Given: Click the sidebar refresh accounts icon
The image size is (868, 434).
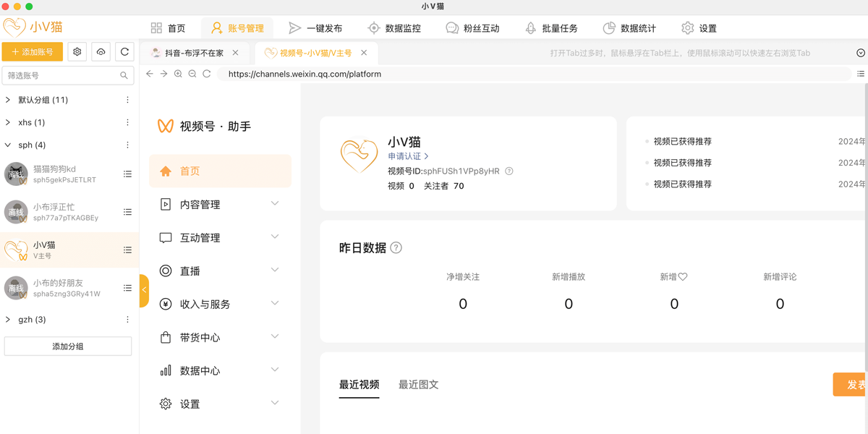Looking at the screenshot, I should 124,52.
